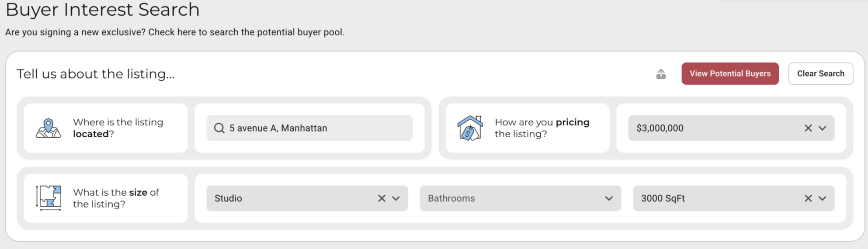868x249 pixels.
Task: Click the "Where is the listing located?" card
Action: click(106, 128)
